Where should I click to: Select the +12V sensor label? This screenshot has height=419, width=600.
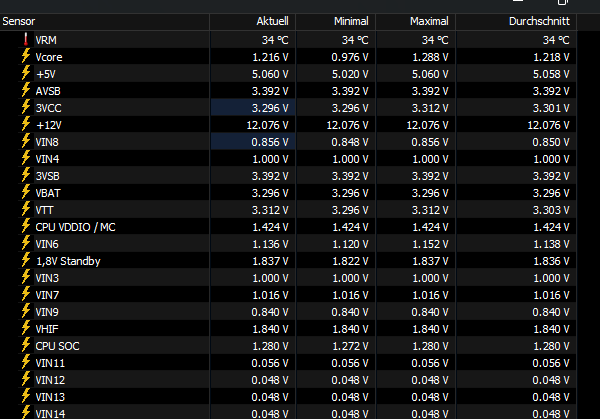[x=49, y=125]
